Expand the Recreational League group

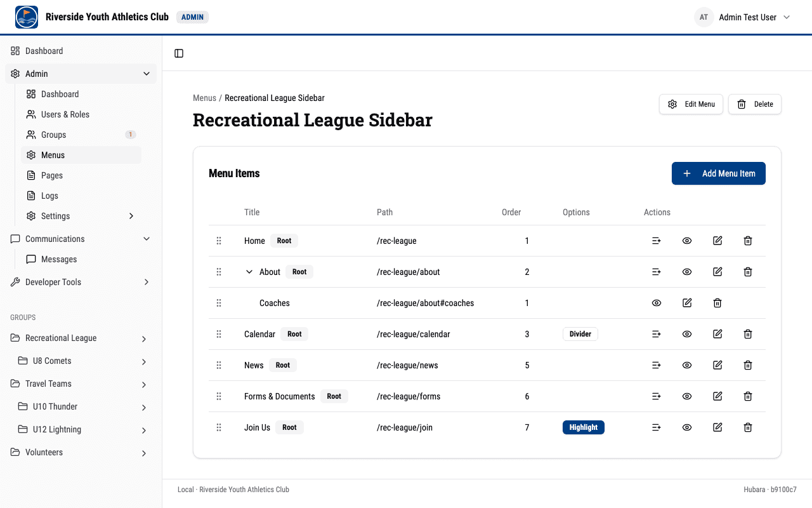[144, 338]
